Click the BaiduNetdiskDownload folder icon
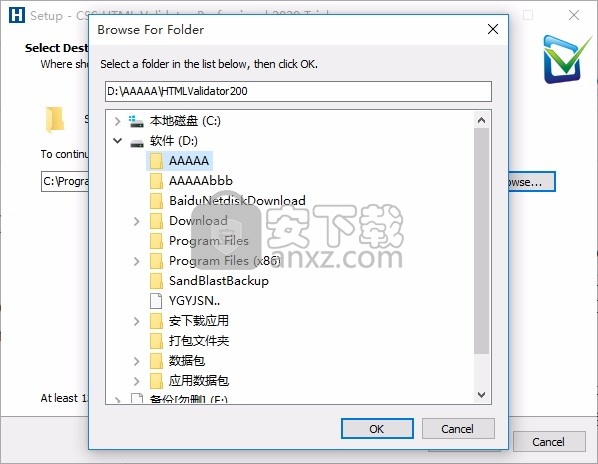This screenshot has width=598, height=464. point(156,201)
